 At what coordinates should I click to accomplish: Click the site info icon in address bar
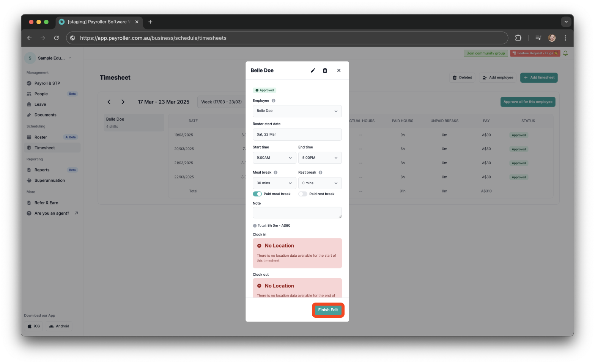73,38
